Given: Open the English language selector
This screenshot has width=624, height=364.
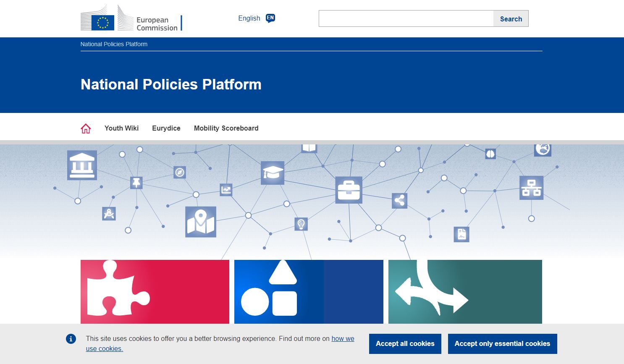Looking at the screenshot, I should point(249,18).
